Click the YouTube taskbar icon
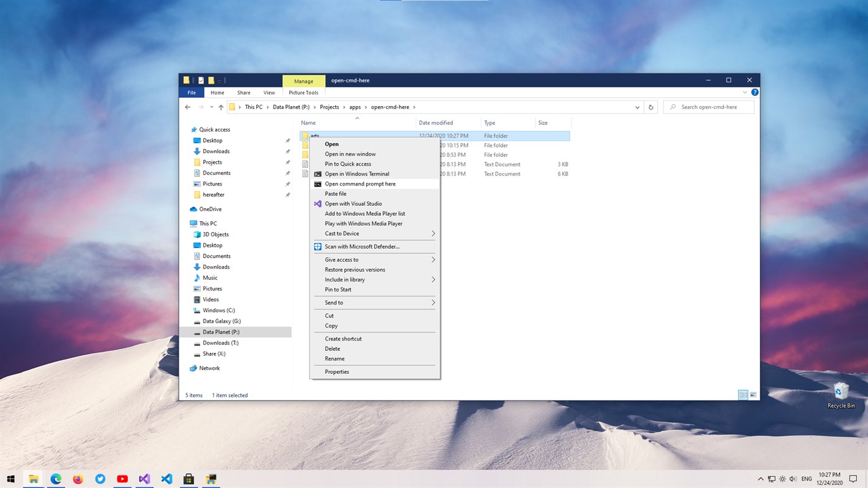The image size is (868, 488). [x=122, y=479]
